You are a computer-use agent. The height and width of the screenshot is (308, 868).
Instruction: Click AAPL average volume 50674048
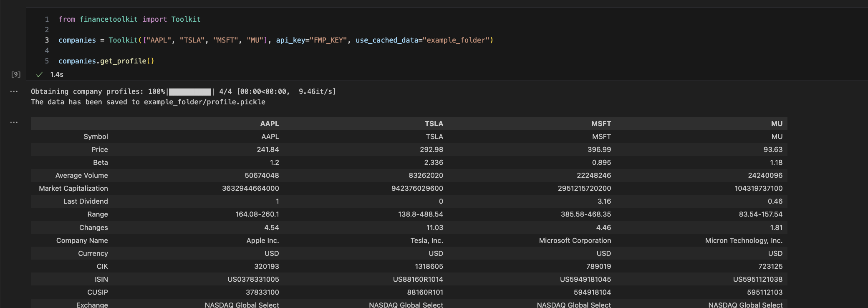[x=262, y=175]
